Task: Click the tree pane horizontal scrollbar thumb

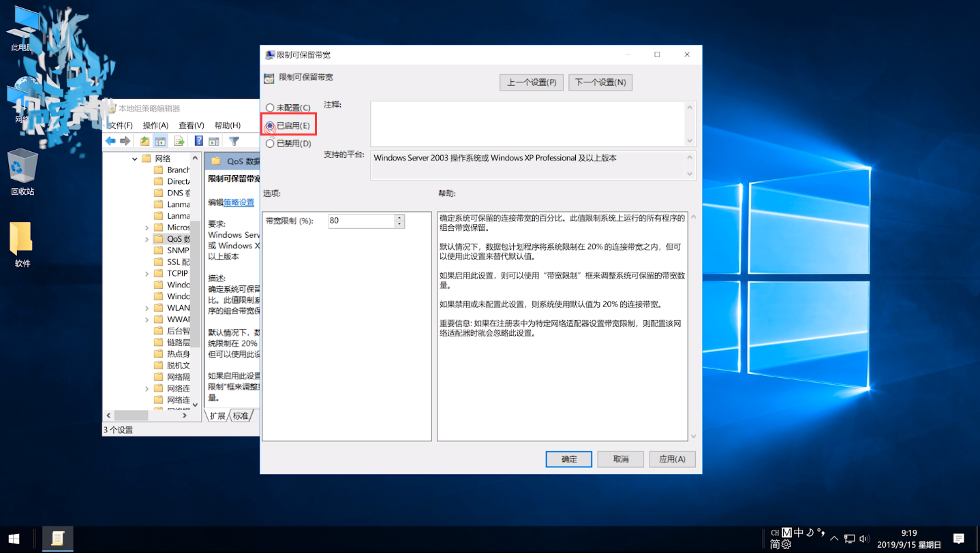Action: pyautogui.click(x=131, y=415)
